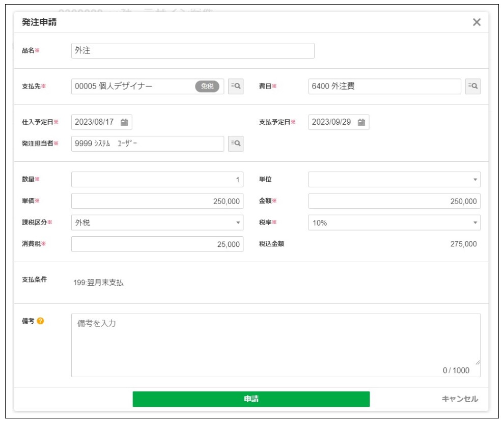Open the 発注担当者 search lookup icon
This screenshot has height=421, width=504.
pyautogui.click(x=235, y=144)
